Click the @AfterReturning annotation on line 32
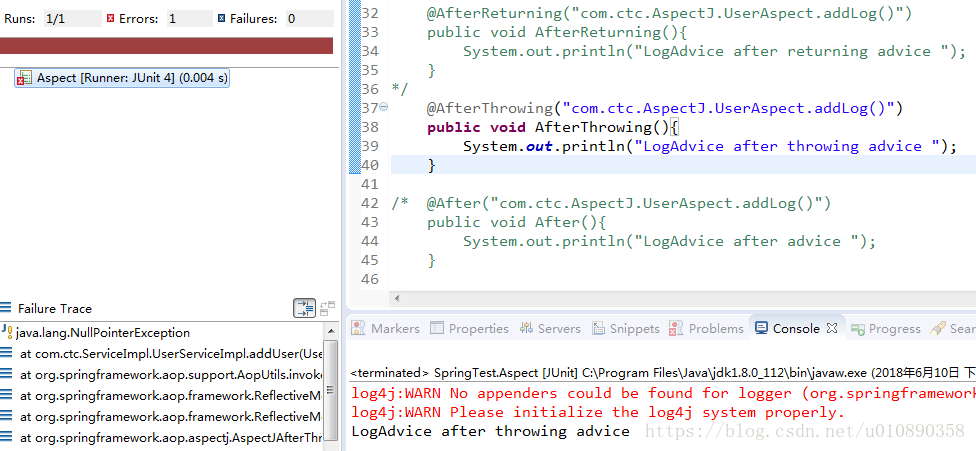 tap(669, 13)
